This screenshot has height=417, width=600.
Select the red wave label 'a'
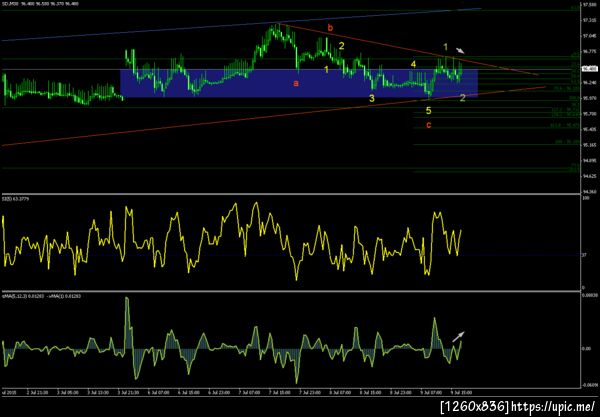click(295, 83)
